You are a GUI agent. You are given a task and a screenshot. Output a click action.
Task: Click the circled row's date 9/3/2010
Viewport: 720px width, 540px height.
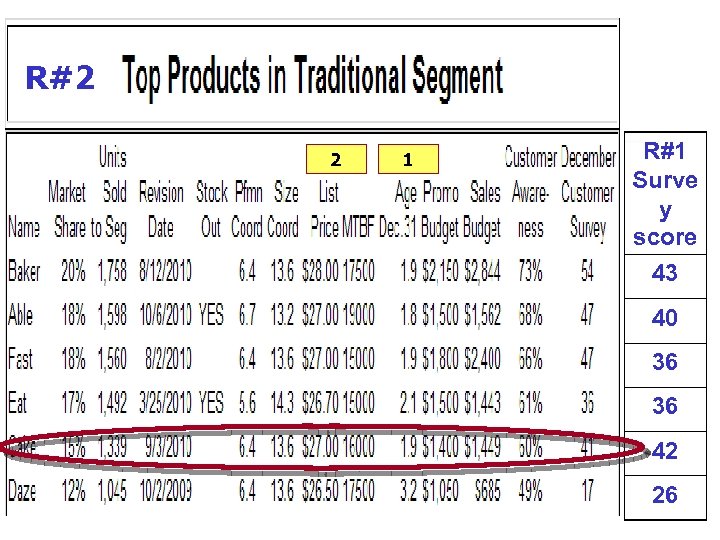[x=169, y=447]
